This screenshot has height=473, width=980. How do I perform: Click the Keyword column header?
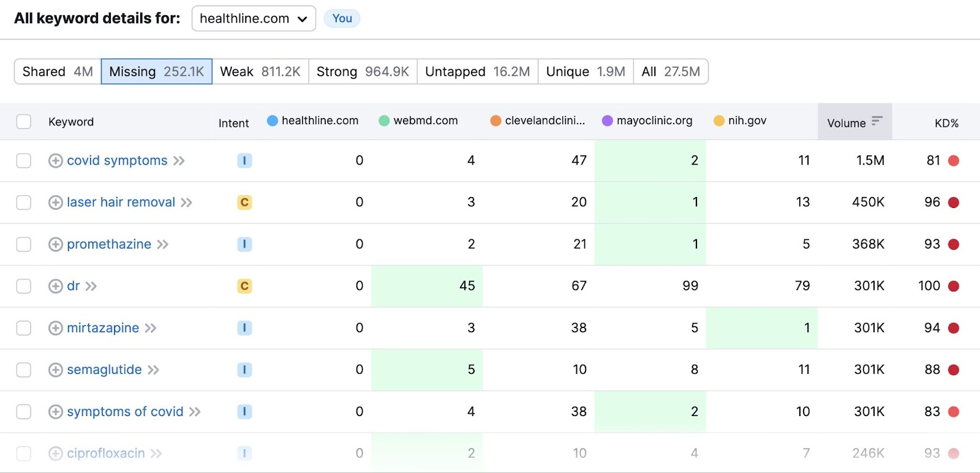[71, 122]
